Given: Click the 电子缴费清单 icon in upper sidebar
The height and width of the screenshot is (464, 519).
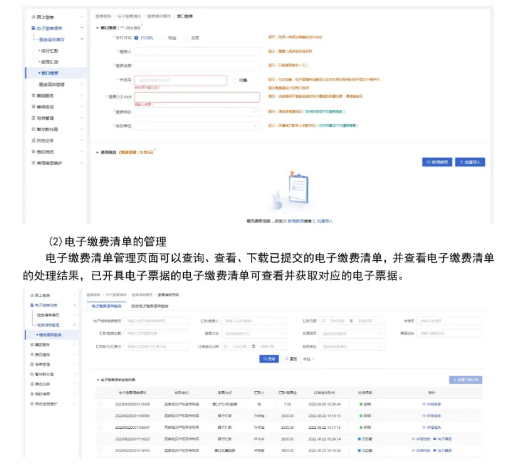Looking at the screenshot, I should pos(33,28).
